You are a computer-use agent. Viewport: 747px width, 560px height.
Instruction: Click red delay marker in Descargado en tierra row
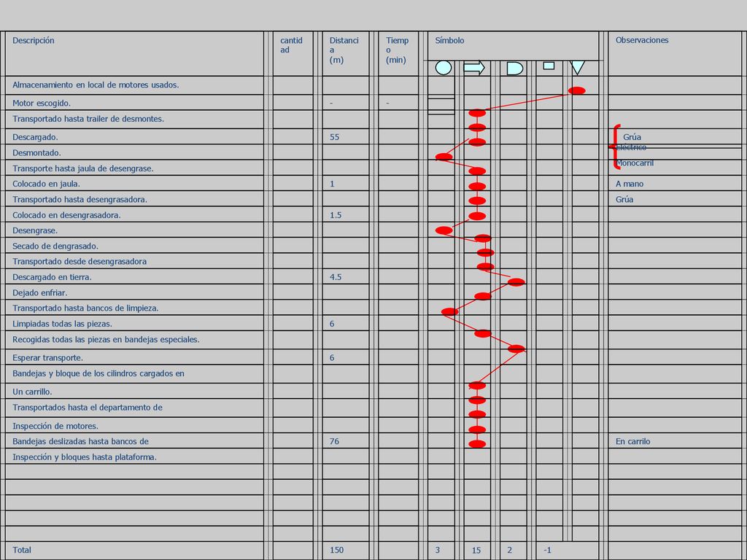516,282
